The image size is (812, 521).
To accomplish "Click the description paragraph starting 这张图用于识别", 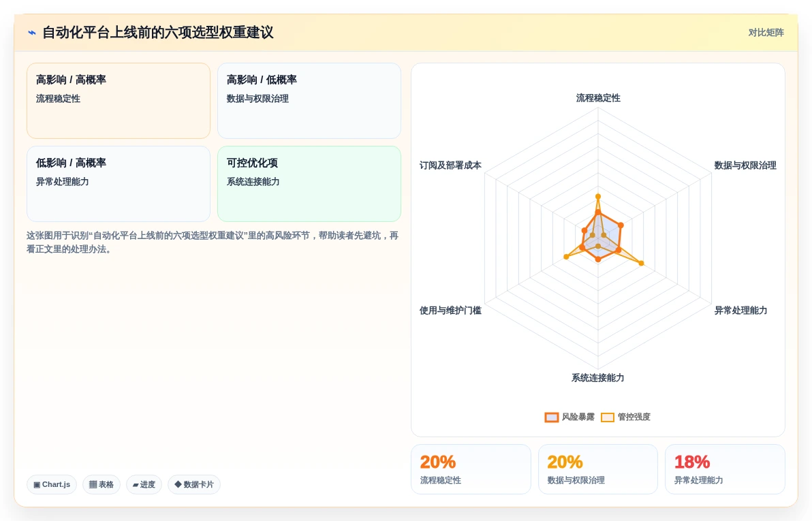I will coord(213,242).
